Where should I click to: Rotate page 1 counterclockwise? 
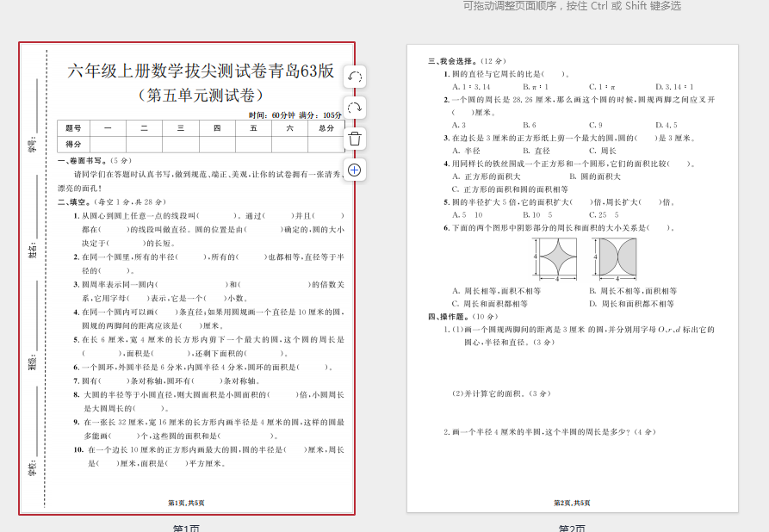(354, 77)
